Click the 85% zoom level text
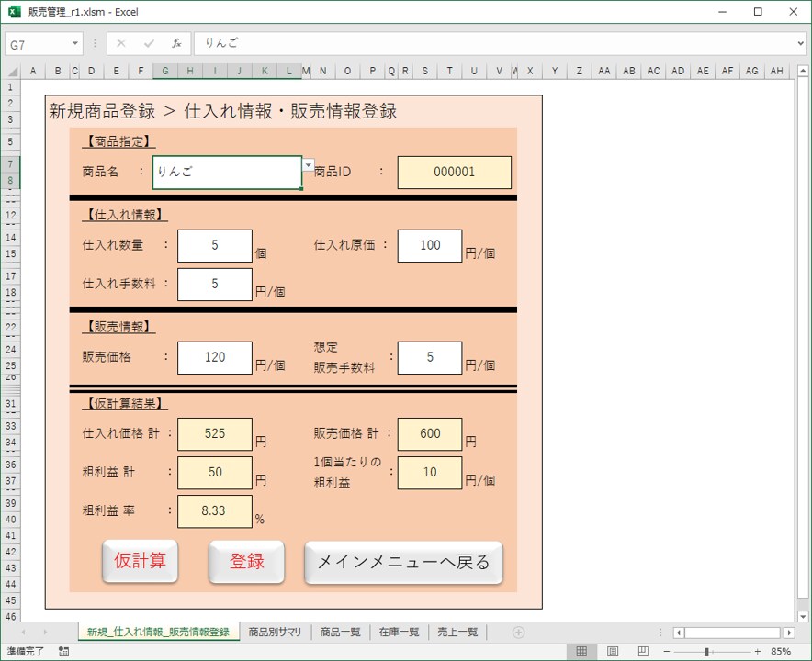This screenshot has height=661, width=812. 781,651
